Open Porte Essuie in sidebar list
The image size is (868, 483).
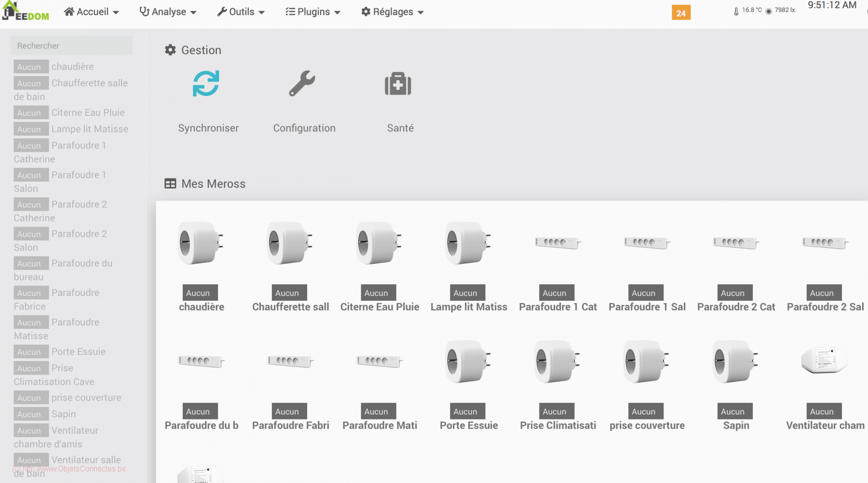click(x=60, y=351)
